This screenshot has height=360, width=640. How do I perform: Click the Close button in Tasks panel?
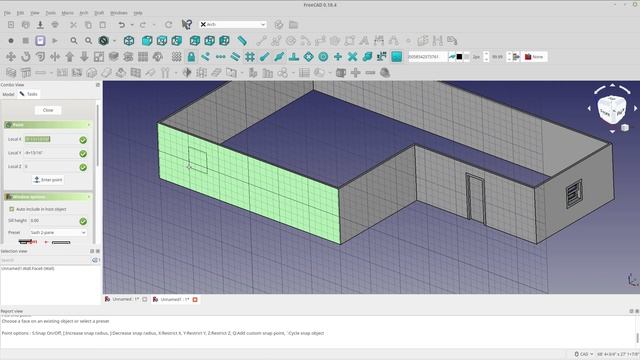(x=48, y=110)
